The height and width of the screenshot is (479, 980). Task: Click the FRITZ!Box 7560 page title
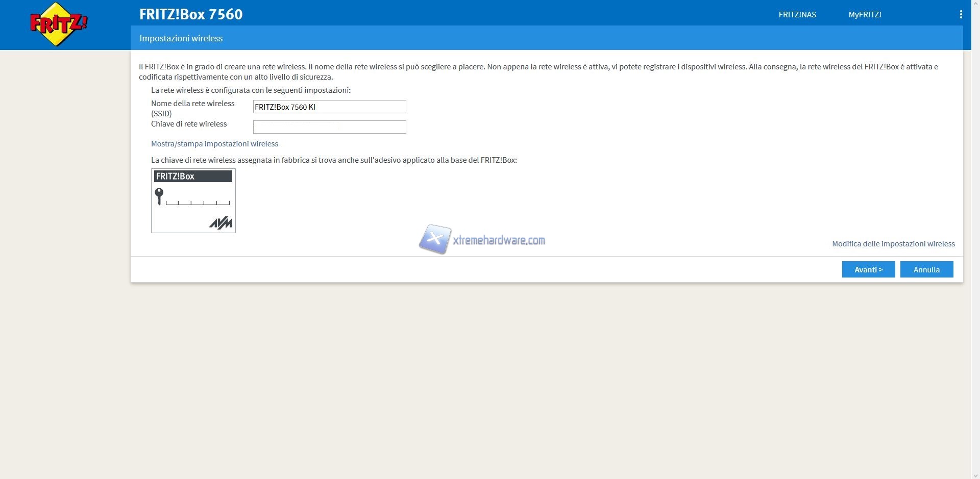[191, 14]
